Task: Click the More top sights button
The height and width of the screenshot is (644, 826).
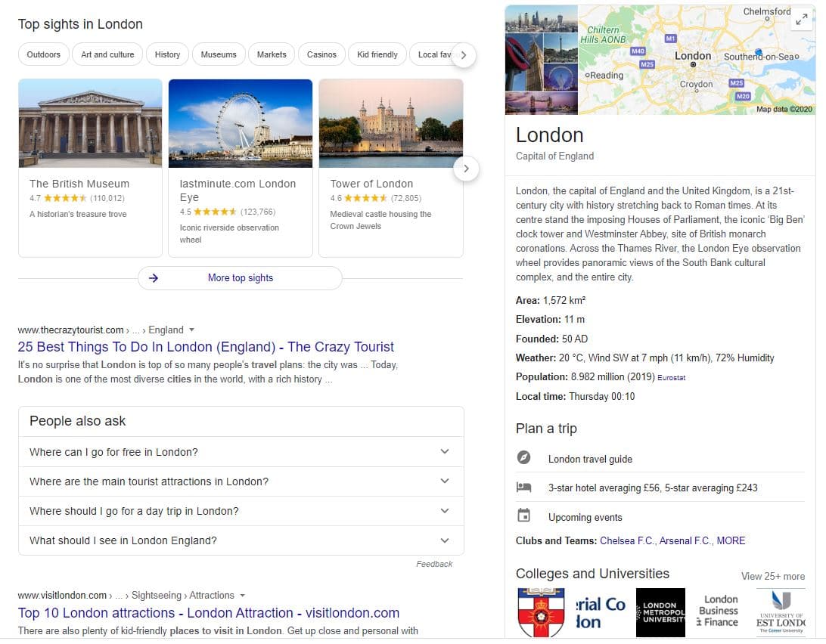Action: pos(241,278)
